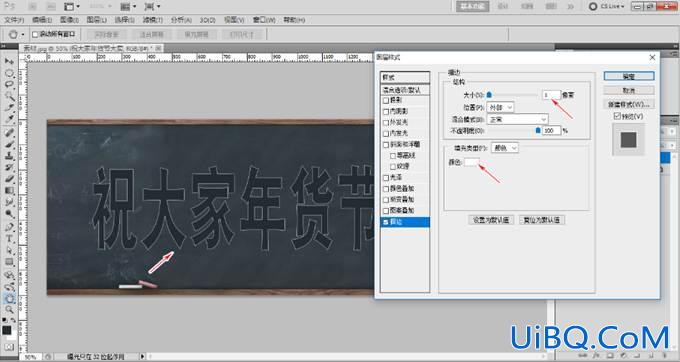
Task: Click the stroke size pixel input field
Action: pos(551,95)
